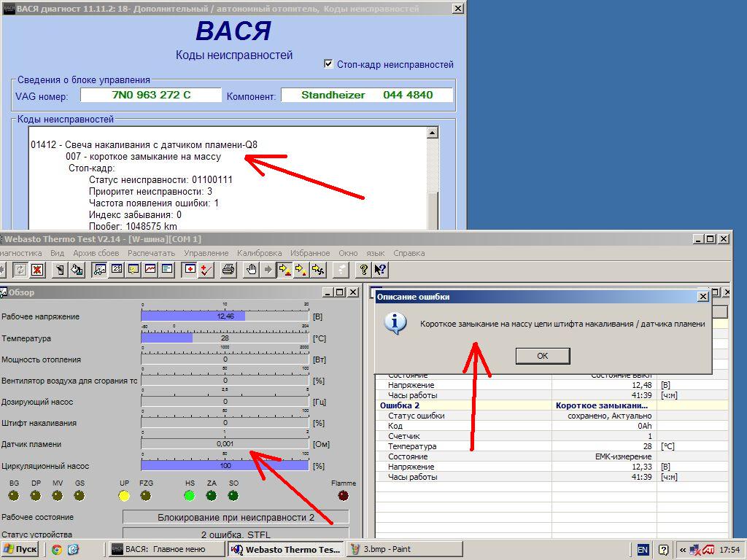This screenshot has height=560, width=747.
Task: Click the arrow with question mark icon
Action: [x=380, y=270]
